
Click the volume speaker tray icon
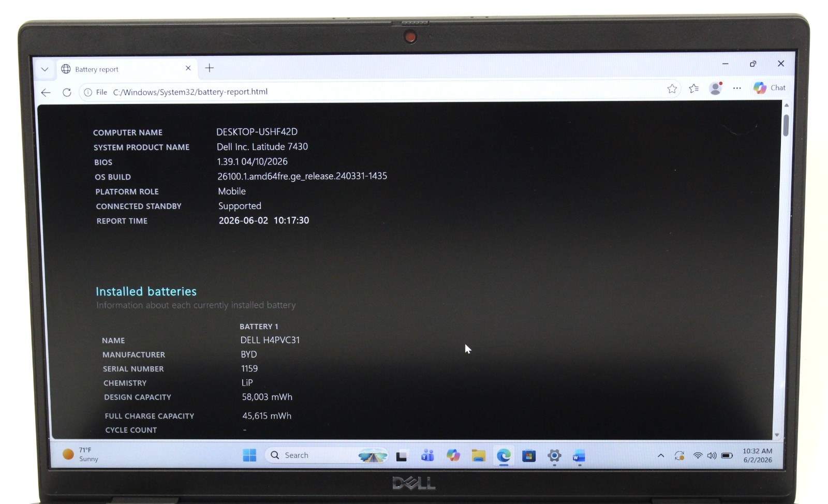(x=712, y=456)
